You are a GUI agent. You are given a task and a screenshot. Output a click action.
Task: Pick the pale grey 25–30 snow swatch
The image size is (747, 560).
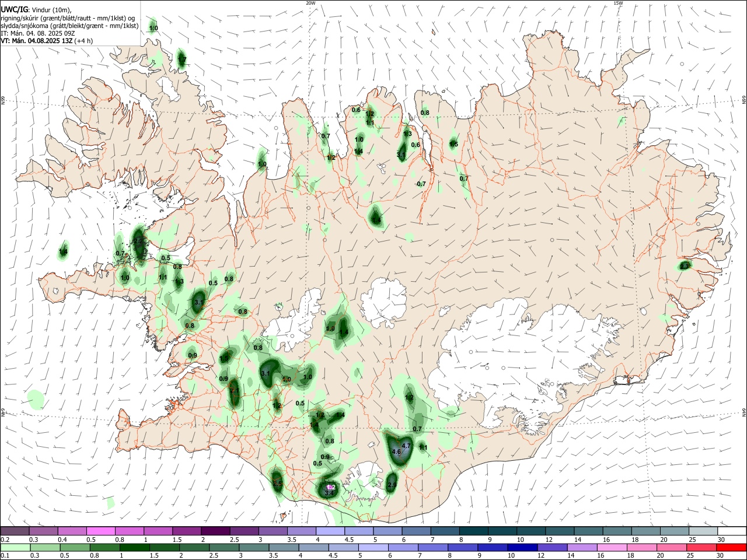703,531
